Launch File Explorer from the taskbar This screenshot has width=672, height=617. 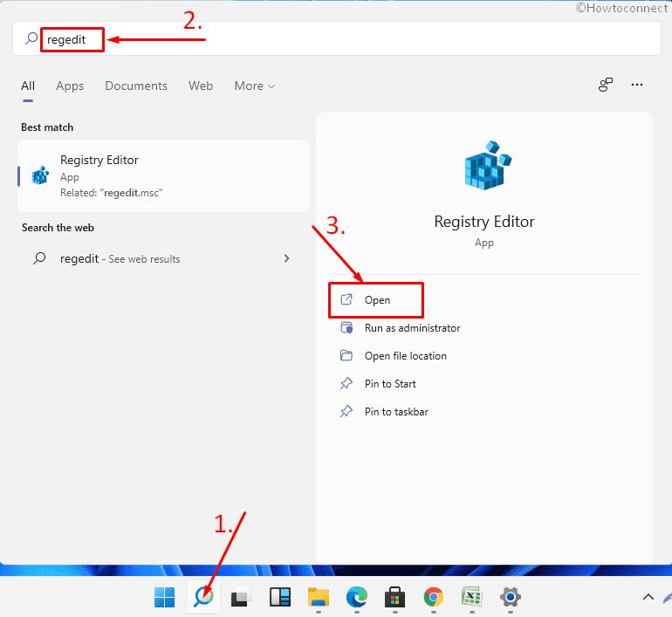click(x=318, y=597)
